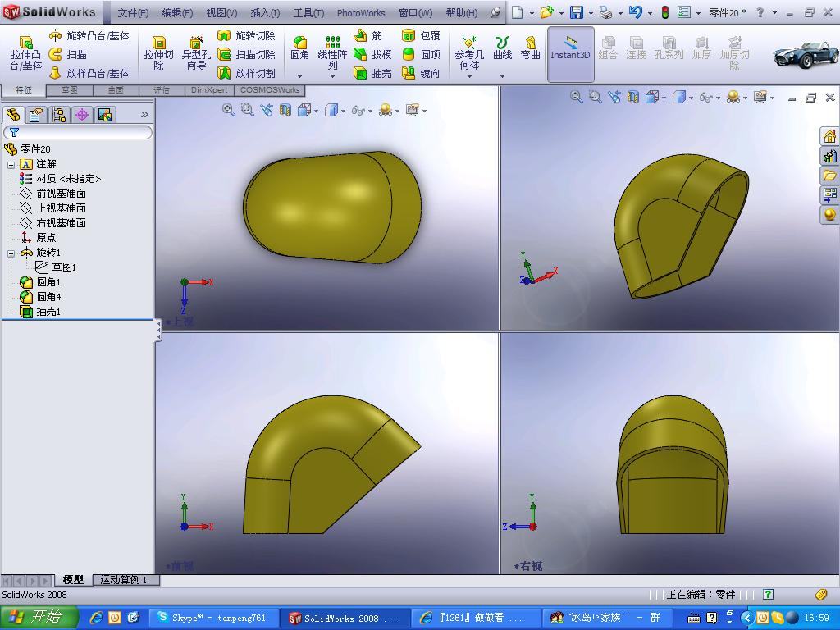Open SolidWorks Resources home icon in task pane
The height and width of the screenshot is (630, 840).
[830, 137]
